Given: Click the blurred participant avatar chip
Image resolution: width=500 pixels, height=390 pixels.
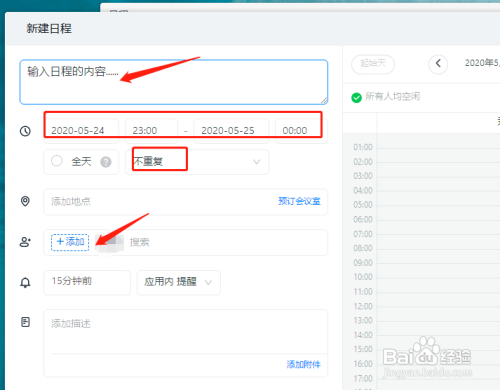Looking at the screenshot, I should click(x=109, y=242).
